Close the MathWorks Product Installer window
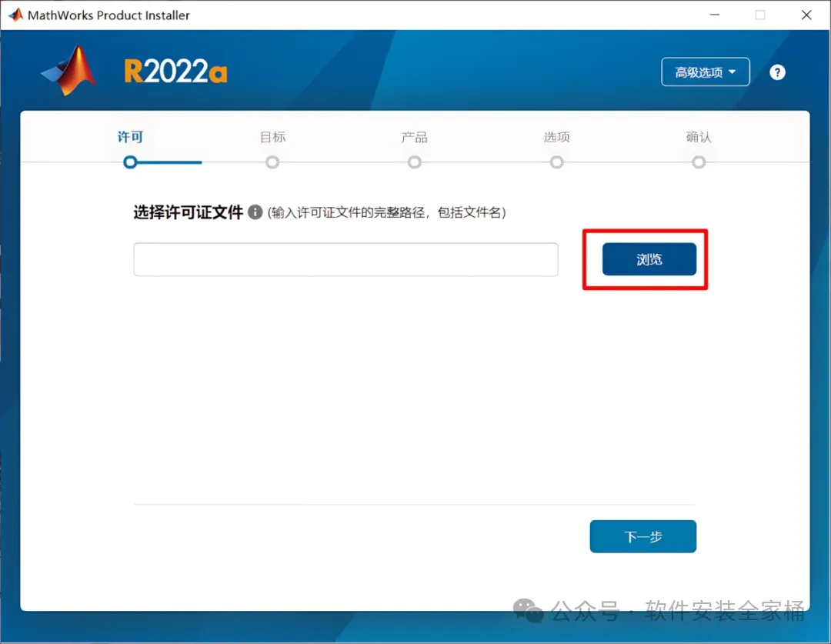 806,15
